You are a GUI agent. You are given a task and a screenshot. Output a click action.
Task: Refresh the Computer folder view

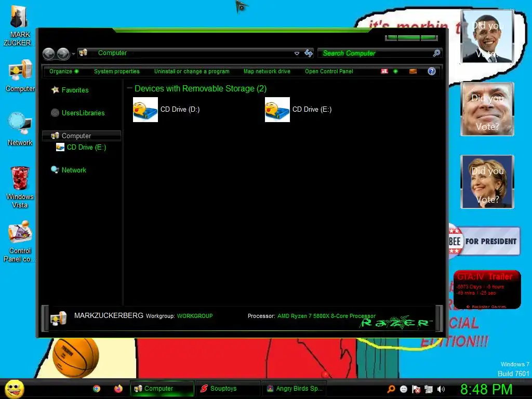pyautogui.click(x=309, y=54)
